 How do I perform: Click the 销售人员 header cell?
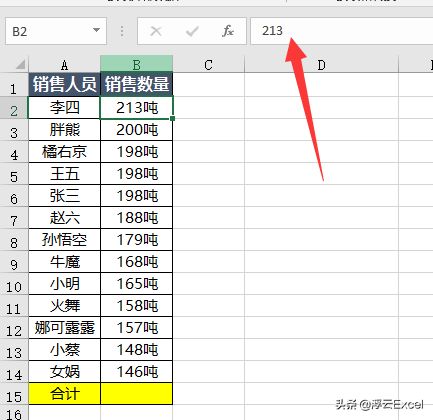(x=64, y=84)
